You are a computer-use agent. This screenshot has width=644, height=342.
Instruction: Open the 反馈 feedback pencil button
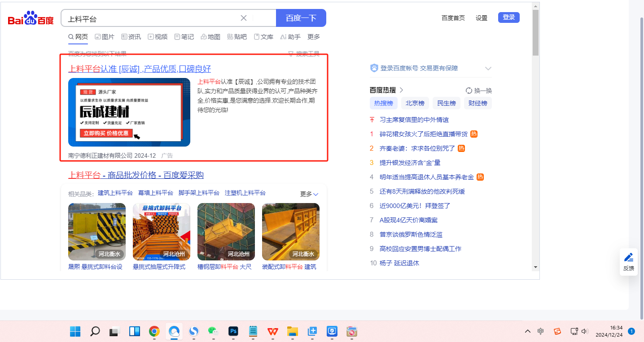pos(629,262)
